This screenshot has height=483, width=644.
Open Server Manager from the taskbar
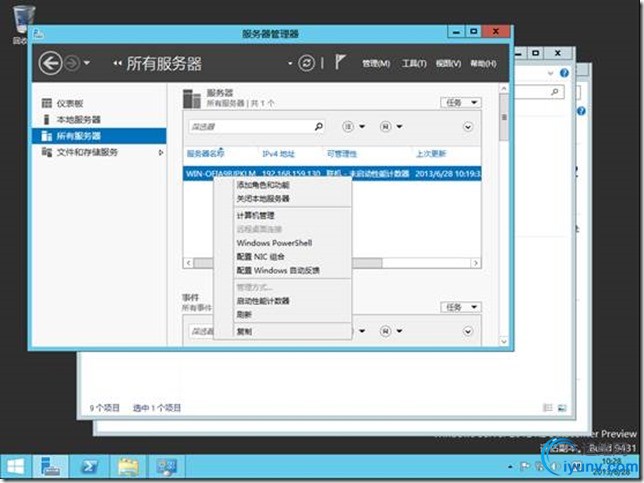click(x=50, y=467)
